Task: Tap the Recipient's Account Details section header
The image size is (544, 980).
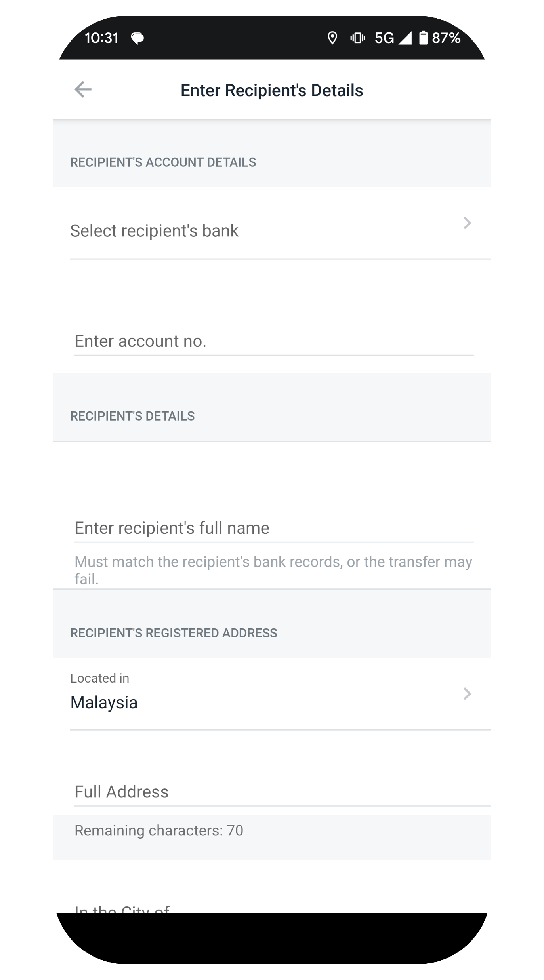Action: click(163, 162)
